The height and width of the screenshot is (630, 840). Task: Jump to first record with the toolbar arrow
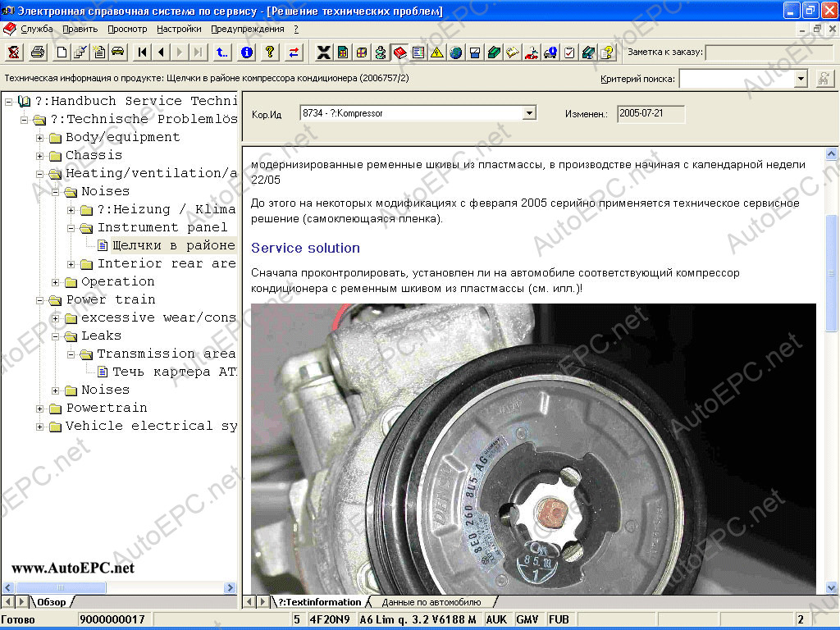[143, 52]
